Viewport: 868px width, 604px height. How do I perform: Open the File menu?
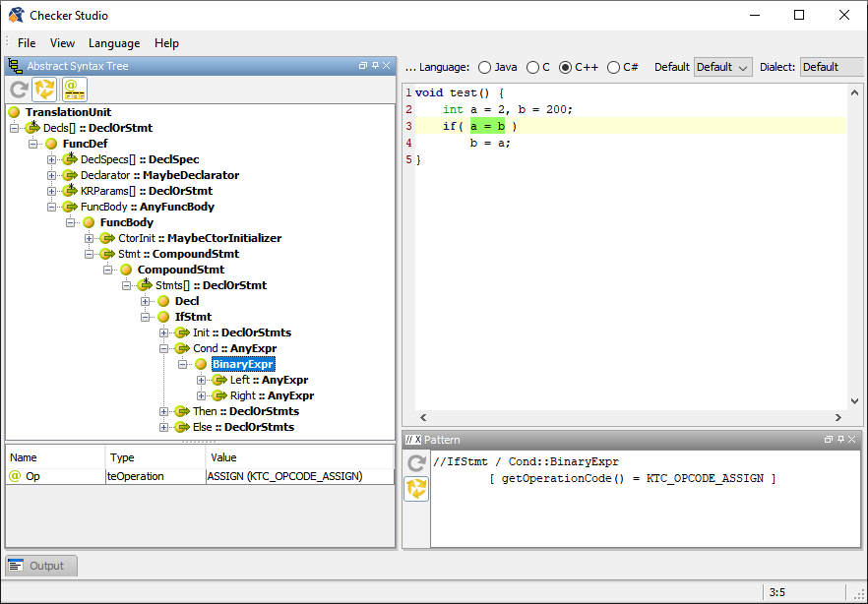pyautogui.click(x=27, y=43)
